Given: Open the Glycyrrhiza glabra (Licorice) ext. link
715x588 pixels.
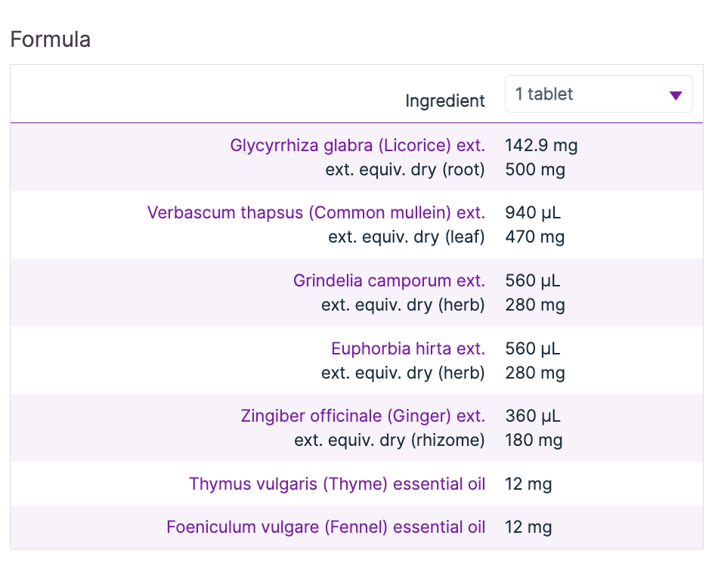Looking at the screenshot, I should [x=357, y=145].
